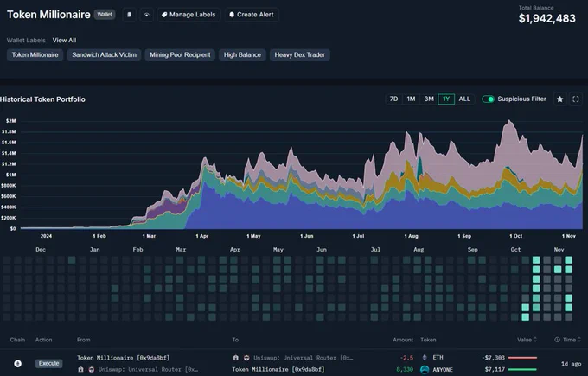Image resolution: width=588 pixels, height=376 pixels.
Task: Select the Token Millionaire label chip
Action: point(35,54)
